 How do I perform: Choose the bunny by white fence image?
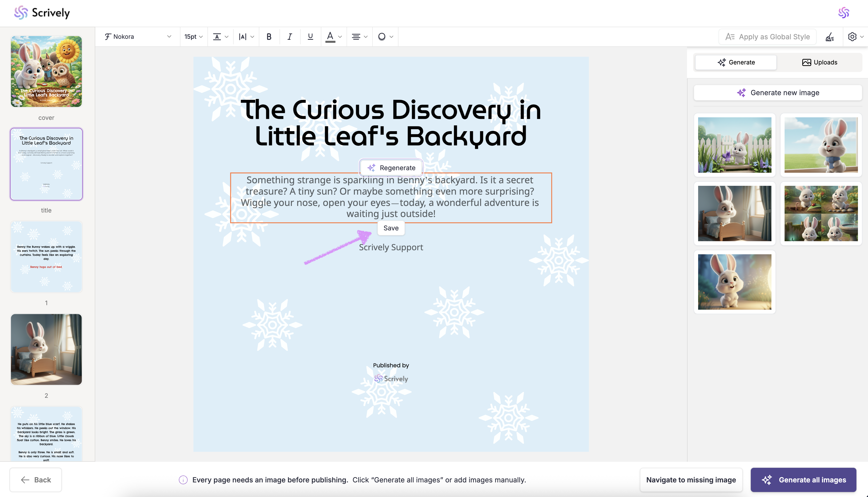(x=734, y=145)
